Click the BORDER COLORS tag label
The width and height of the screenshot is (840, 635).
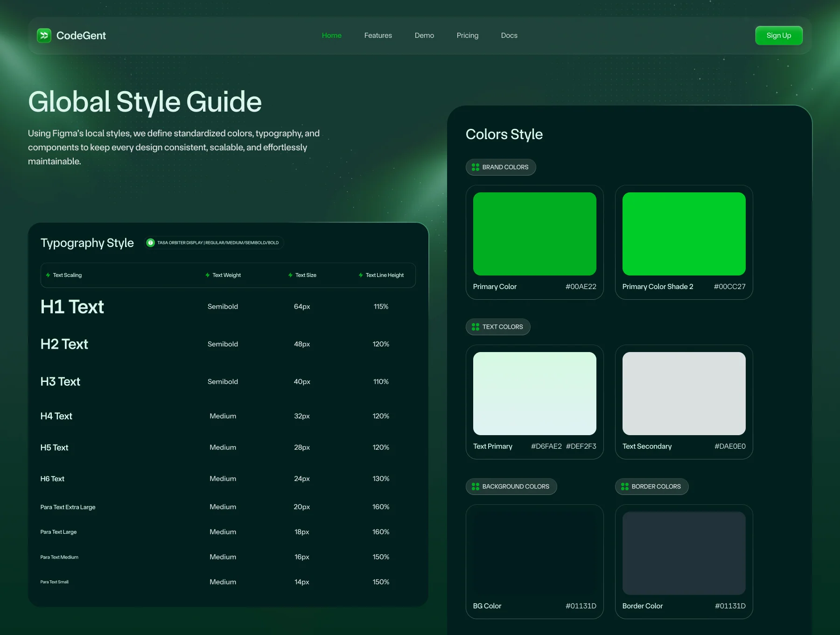click(x=656, y=487)
